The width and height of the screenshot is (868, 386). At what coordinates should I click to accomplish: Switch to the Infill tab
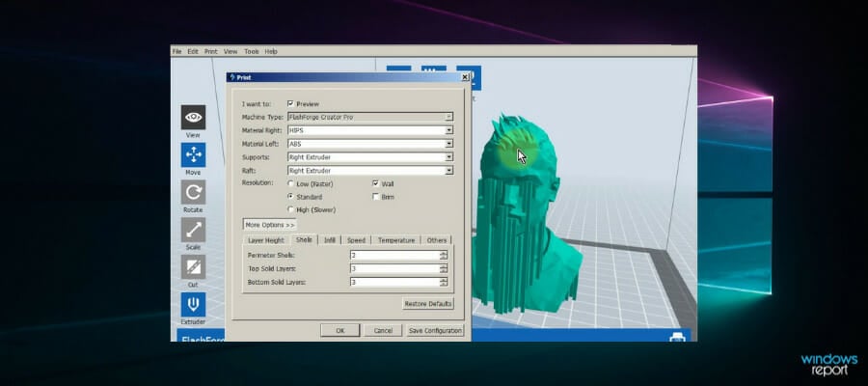click(330, 240)
